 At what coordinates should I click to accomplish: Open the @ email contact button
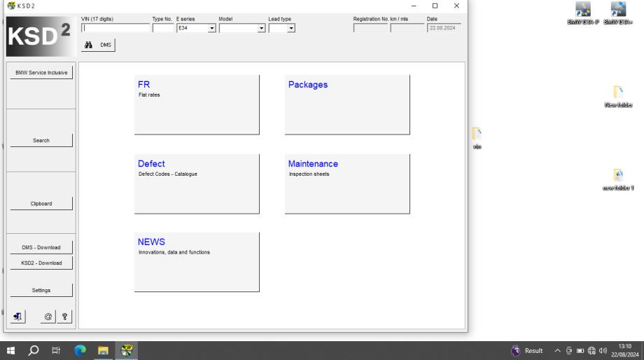click(48, 317)
